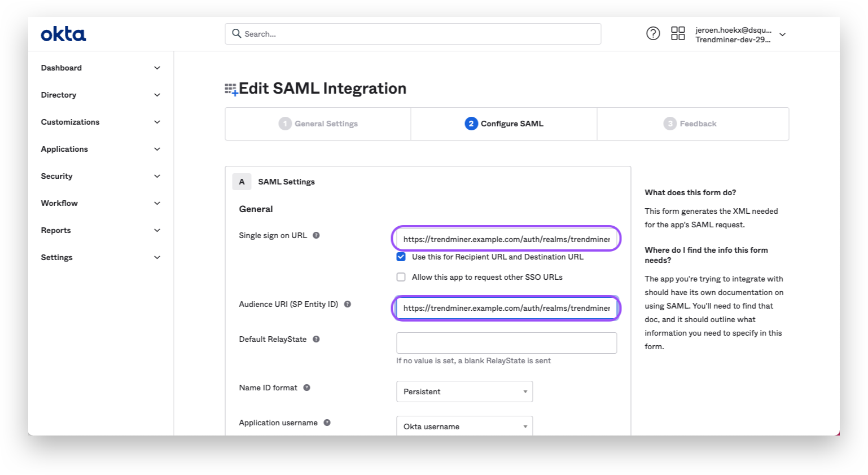This screenshot has width=868, height=475.
Task: Open the tooltip beside Audience URI
Action: 347,304
